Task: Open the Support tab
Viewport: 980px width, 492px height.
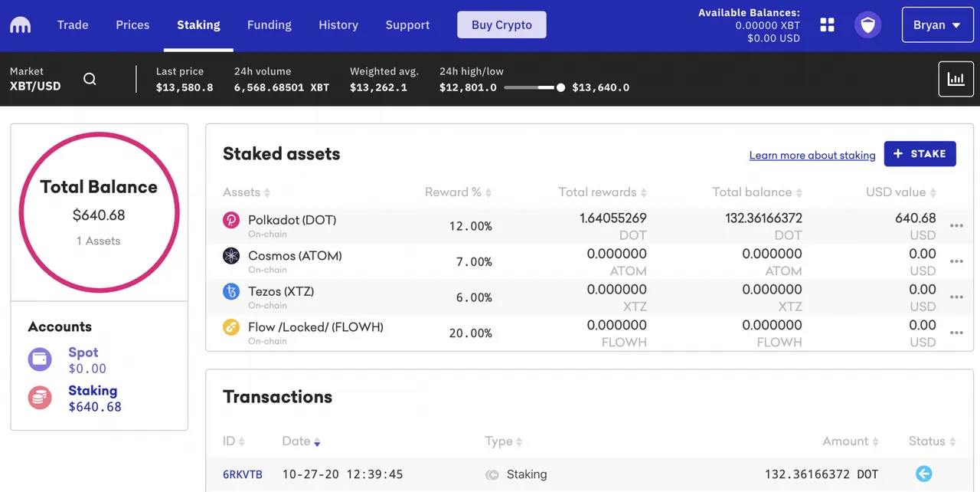Action: (x=407, y=25)
